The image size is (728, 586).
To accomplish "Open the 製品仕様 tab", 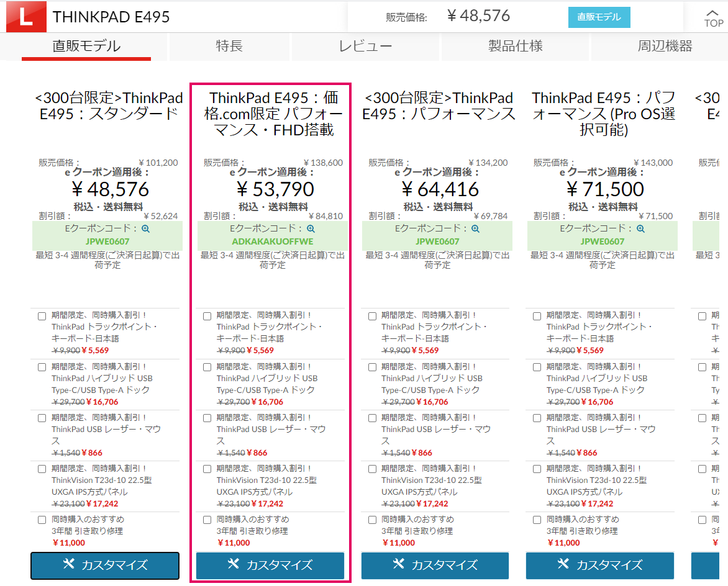I will (516, 47).
